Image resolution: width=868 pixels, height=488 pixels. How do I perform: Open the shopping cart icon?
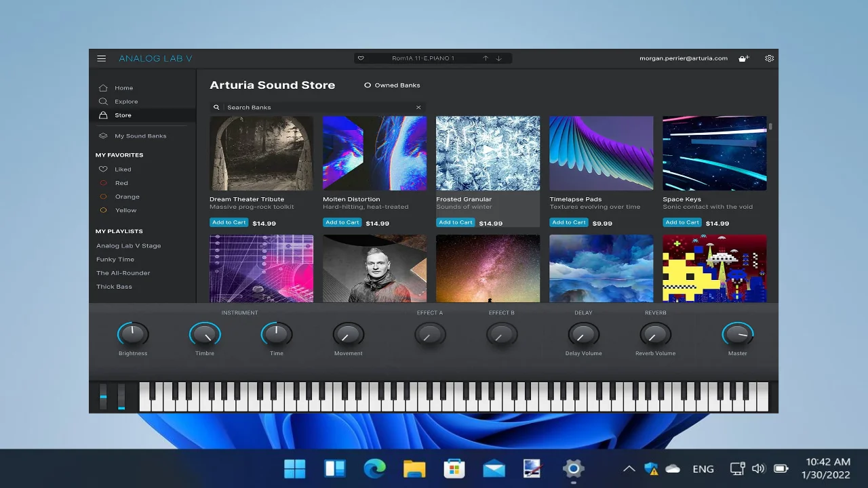pyautogui.click(x=743, y=58)
